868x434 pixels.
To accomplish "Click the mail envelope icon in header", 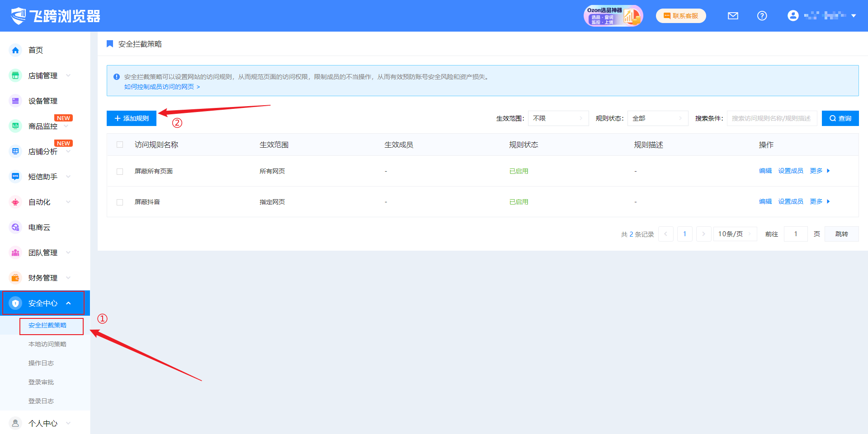I will pyautogui.click(x=733, y=16).
